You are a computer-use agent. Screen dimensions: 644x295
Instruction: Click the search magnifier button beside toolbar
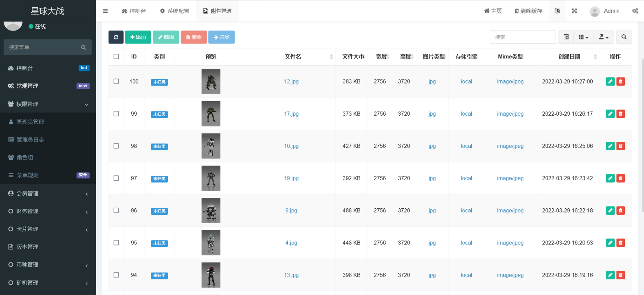tap(623, 37)
